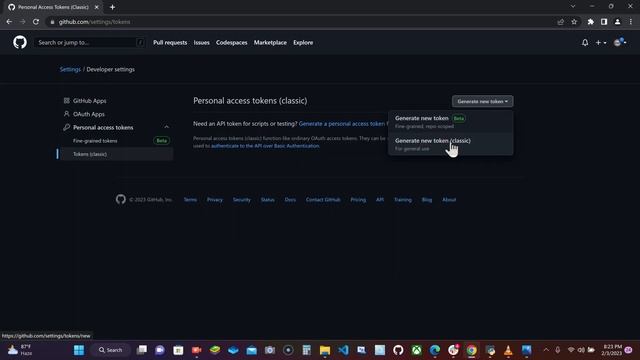Click the Settings breadcrumb link
This screenshot has height=360, width=640.
(70, 69)
